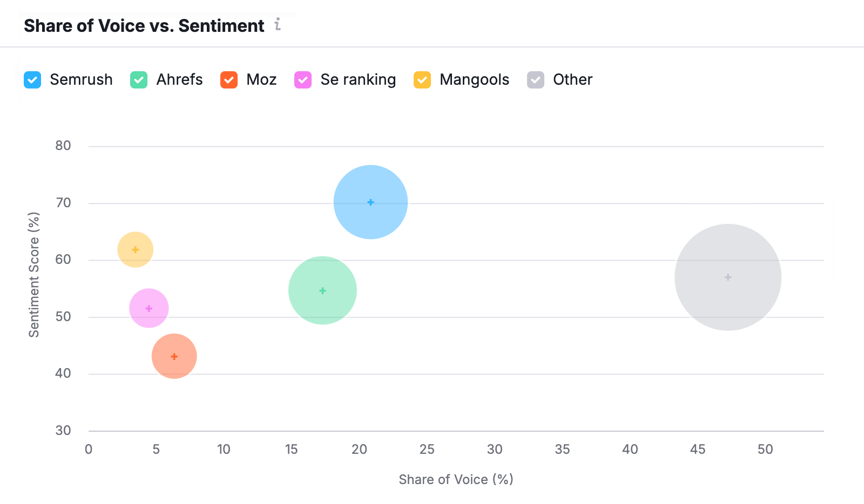The width and height of the screenshot is (864, 504).
Task: Click the checkmark icon in the Semrush legend box
Action: 32,79
